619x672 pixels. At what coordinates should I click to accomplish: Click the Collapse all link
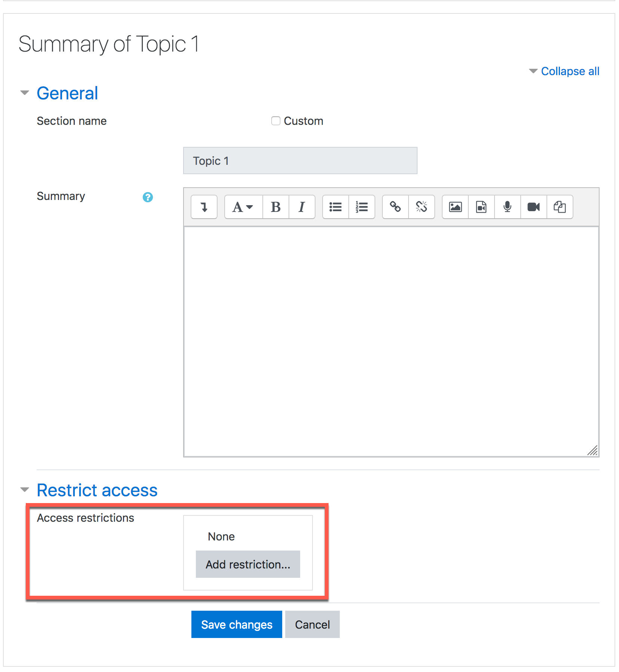point(570,71)
